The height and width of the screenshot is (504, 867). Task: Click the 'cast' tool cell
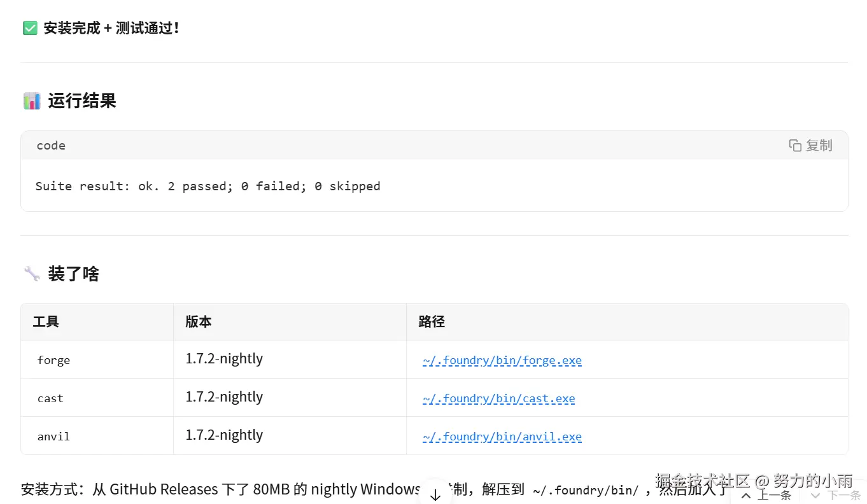[x=50, y=398]
